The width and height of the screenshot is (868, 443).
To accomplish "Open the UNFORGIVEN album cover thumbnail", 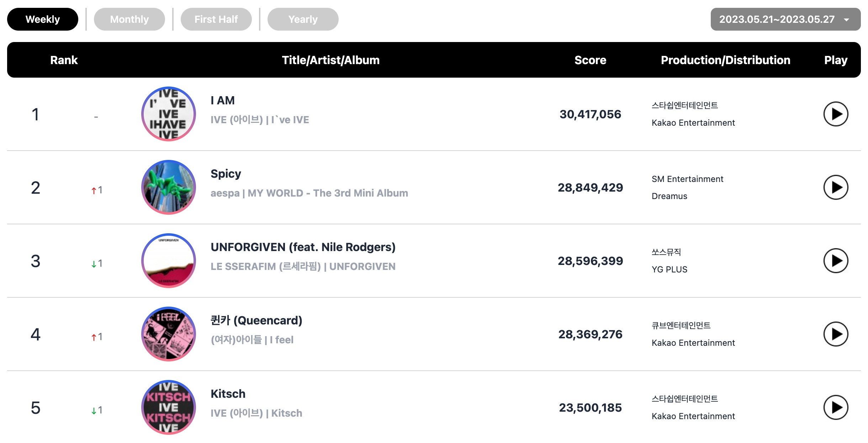I will [x=169, y=261].
